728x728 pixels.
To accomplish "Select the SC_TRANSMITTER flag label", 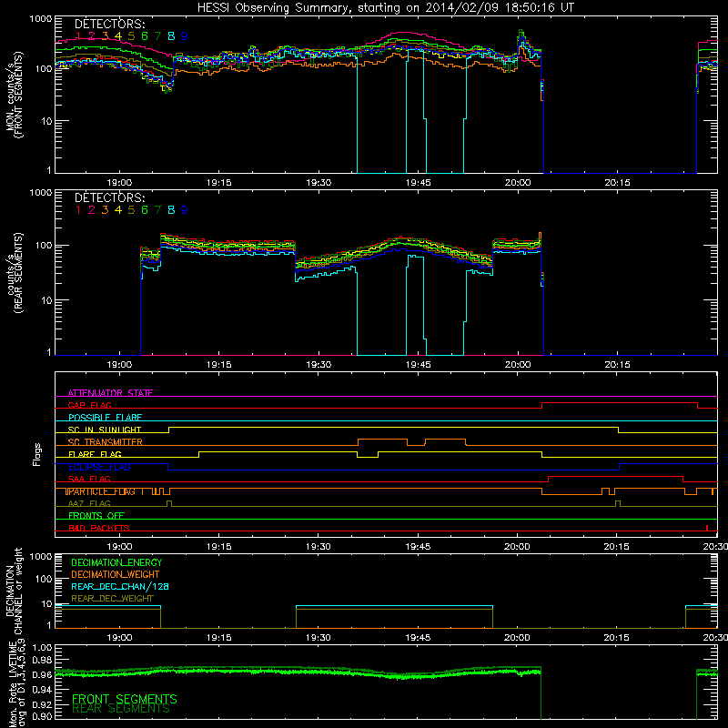I will tap(106, 442).
